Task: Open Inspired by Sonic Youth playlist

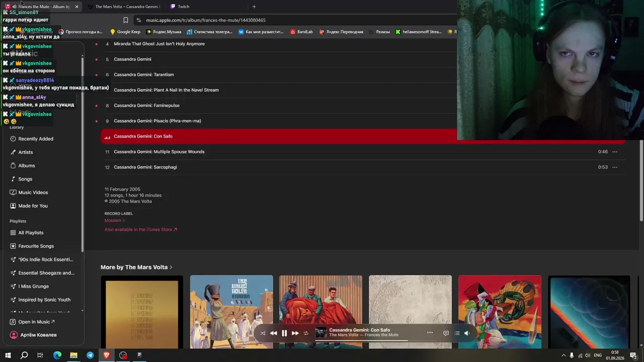Action: click(44, 300)
